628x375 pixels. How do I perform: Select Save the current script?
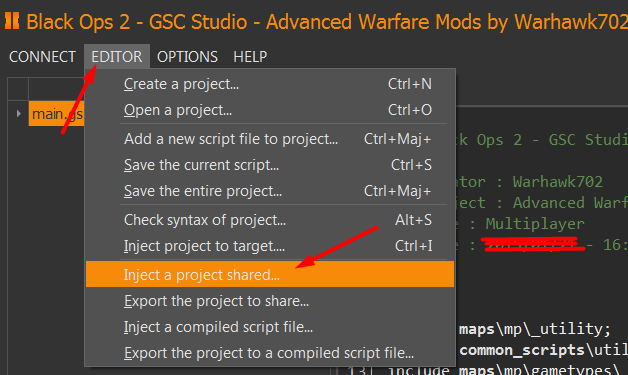270,165
